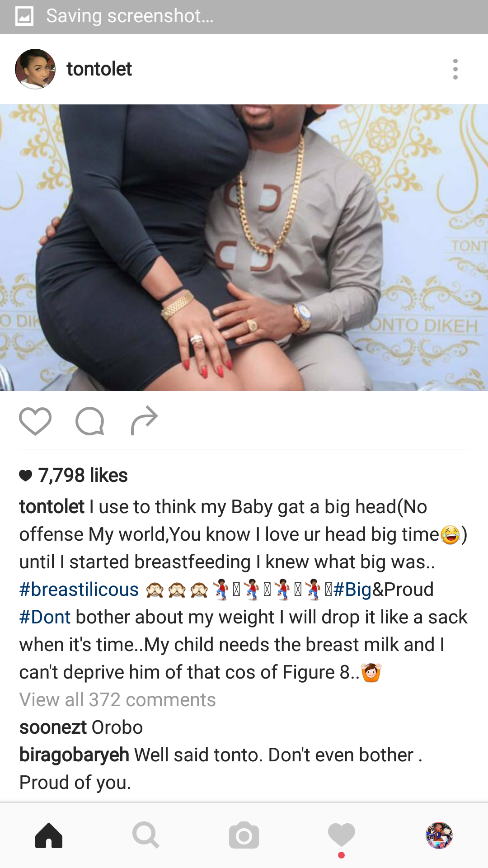Tap the heart like icon under photo
The height and width of the screenshot is (868, 488).
[x=35, y=421]
